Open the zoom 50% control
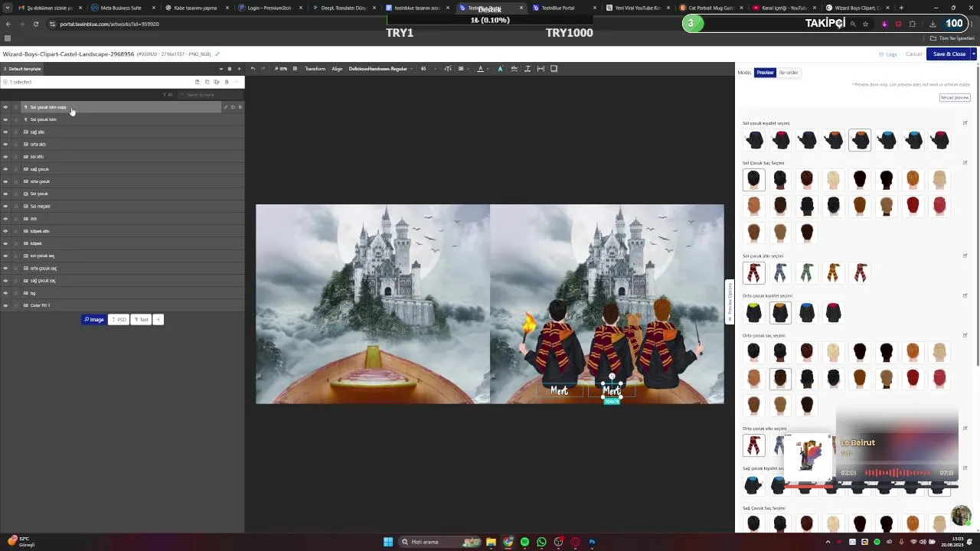This screenshot has height=551, width=980. click(281, 69)
